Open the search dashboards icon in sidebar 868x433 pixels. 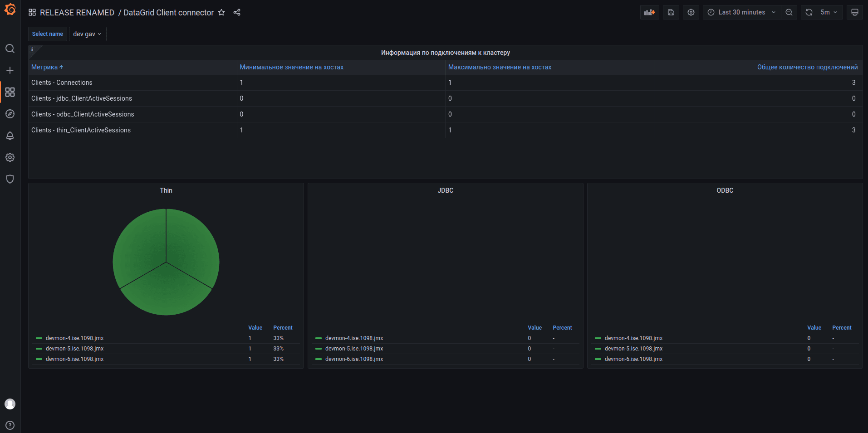click(x=10, y=49)
